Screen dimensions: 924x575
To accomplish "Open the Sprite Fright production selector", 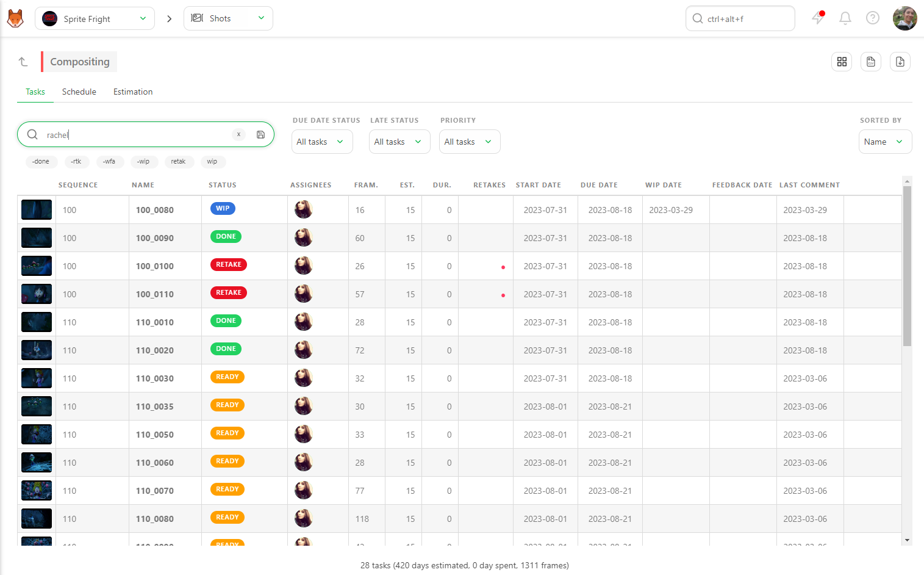I will point(95,18).
